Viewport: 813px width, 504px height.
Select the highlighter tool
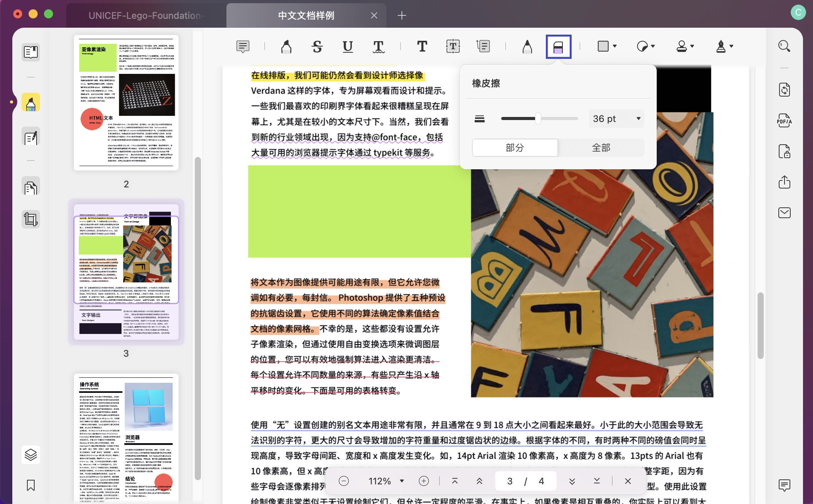click(286, 47)
